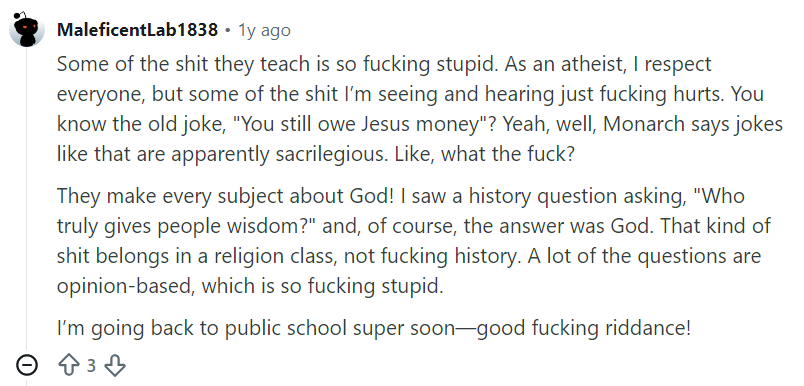Click MaleficentLab1838's Snoo avatar
The image size is (804, 386).
(x=27, y=30)
